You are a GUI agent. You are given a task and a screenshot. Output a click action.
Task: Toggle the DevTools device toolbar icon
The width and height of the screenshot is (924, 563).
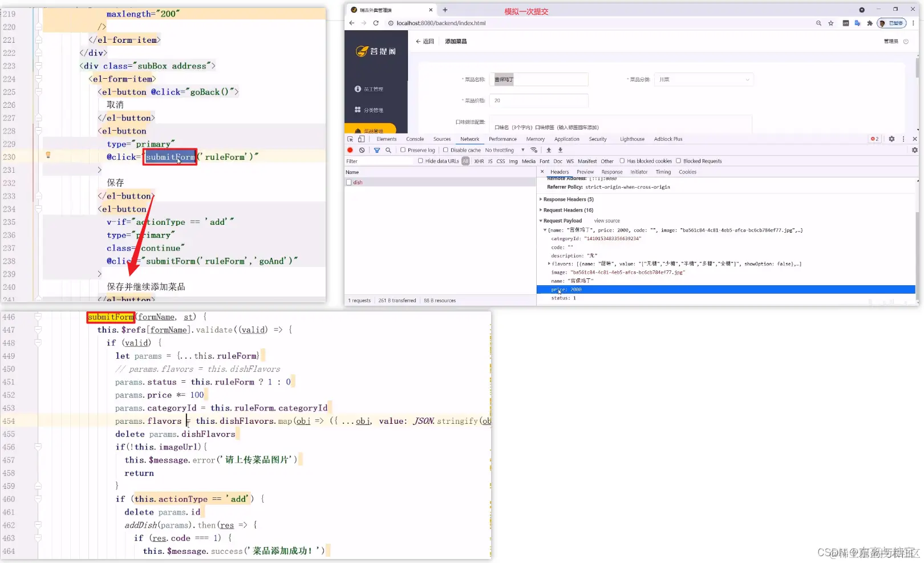pyautogui.click(x=361, y=139)
